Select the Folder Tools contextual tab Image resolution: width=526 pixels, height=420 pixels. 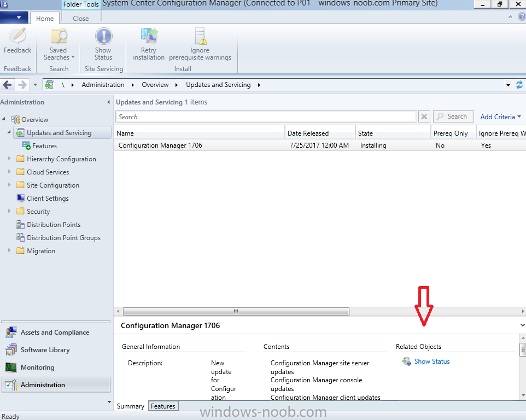tap(81, 4)
